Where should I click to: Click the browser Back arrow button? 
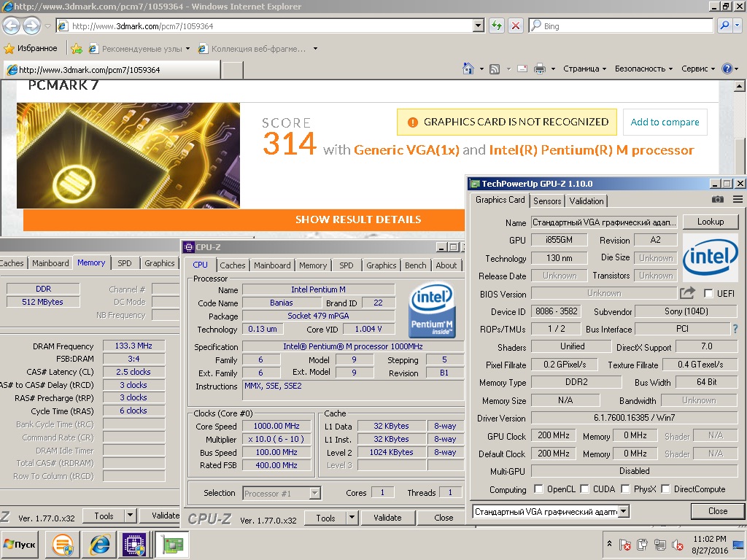[x=12, y=26]
